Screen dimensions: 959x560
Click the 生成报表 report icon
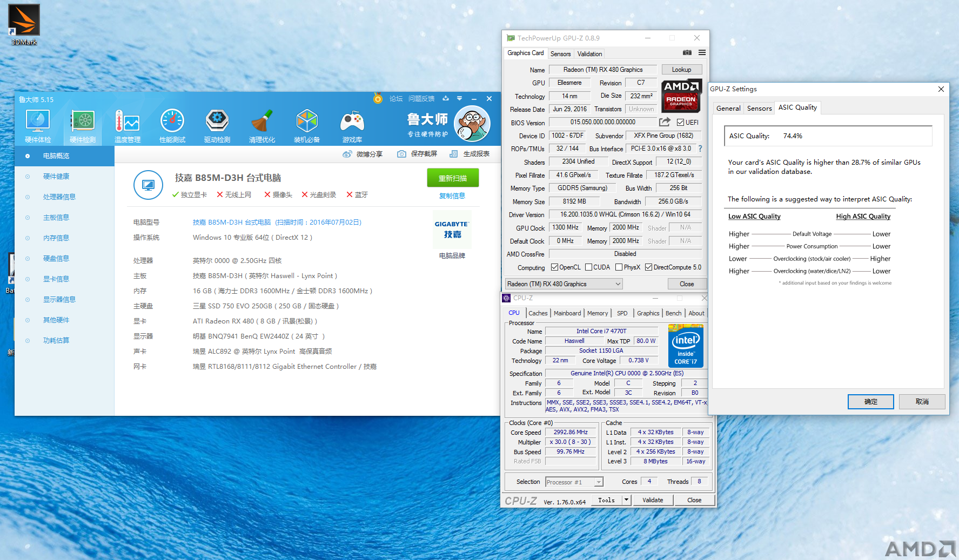(454, 154)
